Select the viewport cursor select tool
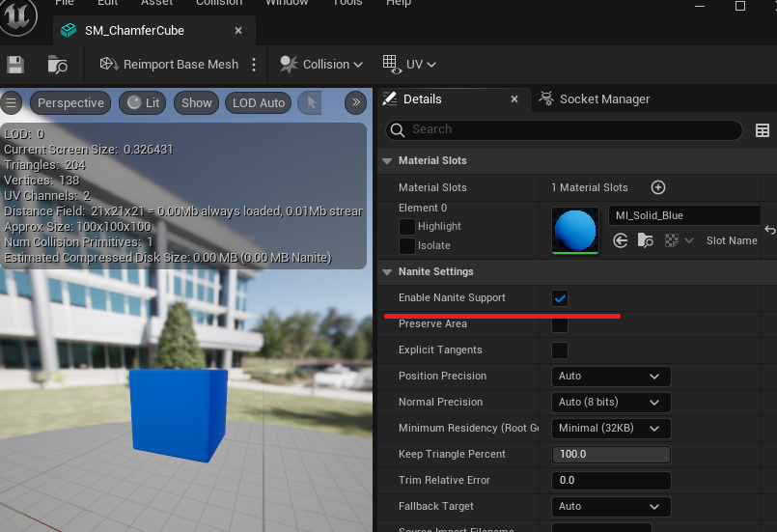The image size is (777, 532). pos(311,103)
